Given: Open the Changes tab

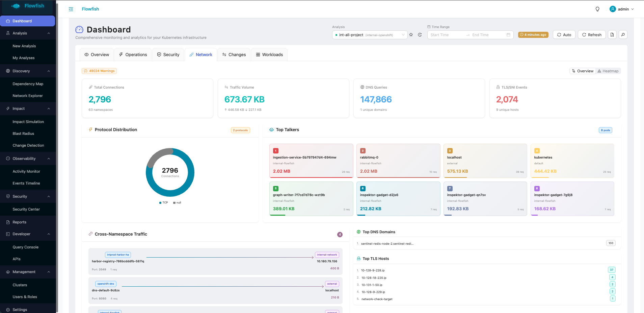Looking at the screenshot, I should point(234,54).
